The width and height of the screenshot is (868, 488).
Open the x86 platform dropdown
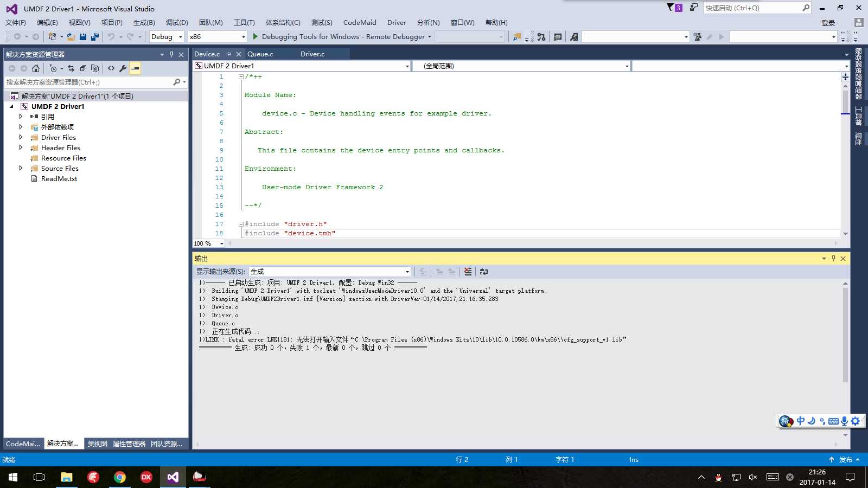click(x=218, y=36)
